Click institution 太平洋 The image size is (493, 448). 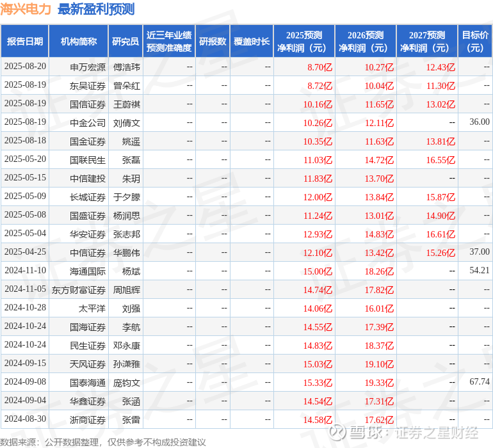tap(92, 308)
